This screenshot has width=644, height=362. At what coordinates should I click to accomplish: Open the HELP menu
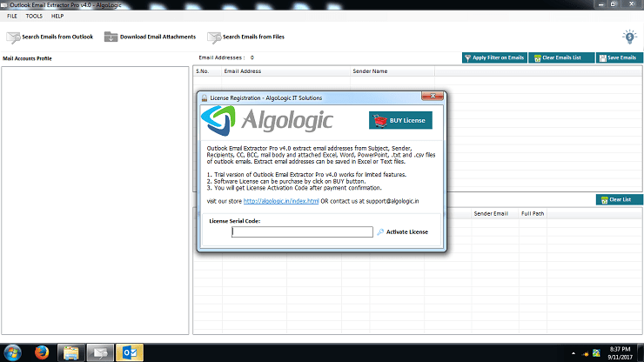point(57,16)
